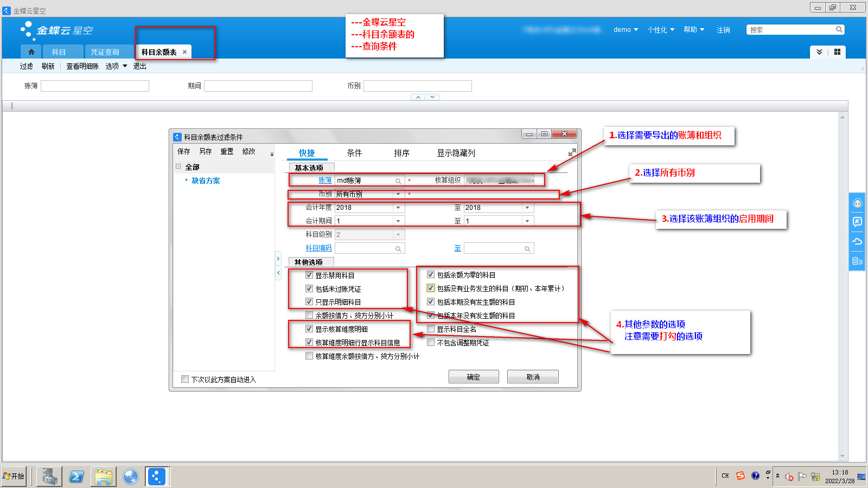Viewport: 868px width, 488px height.
Task: Expand the starting 会计年度 dropdown
Action: point(398,208)
